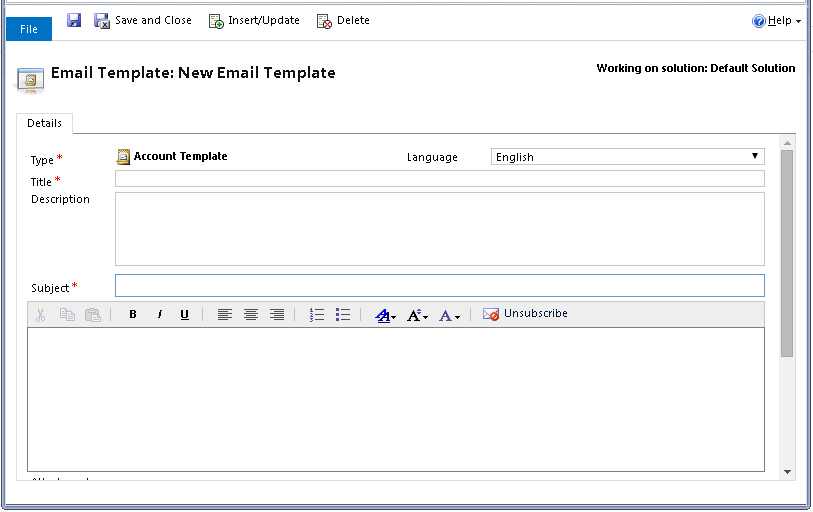Image resolution: width=813 pixels, height=512 pixels.
Task: Click the vertical scrollbar thumb
Action: [787, 254]
